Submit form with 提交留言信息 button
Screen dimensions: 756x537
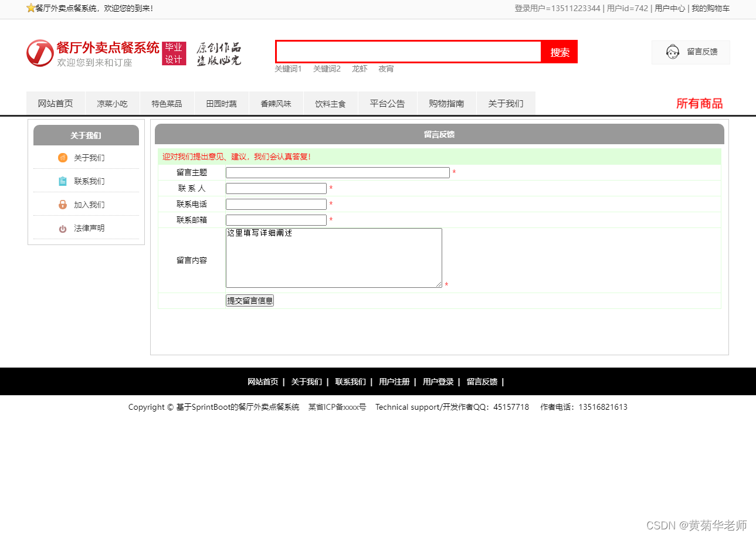(250, 301)
